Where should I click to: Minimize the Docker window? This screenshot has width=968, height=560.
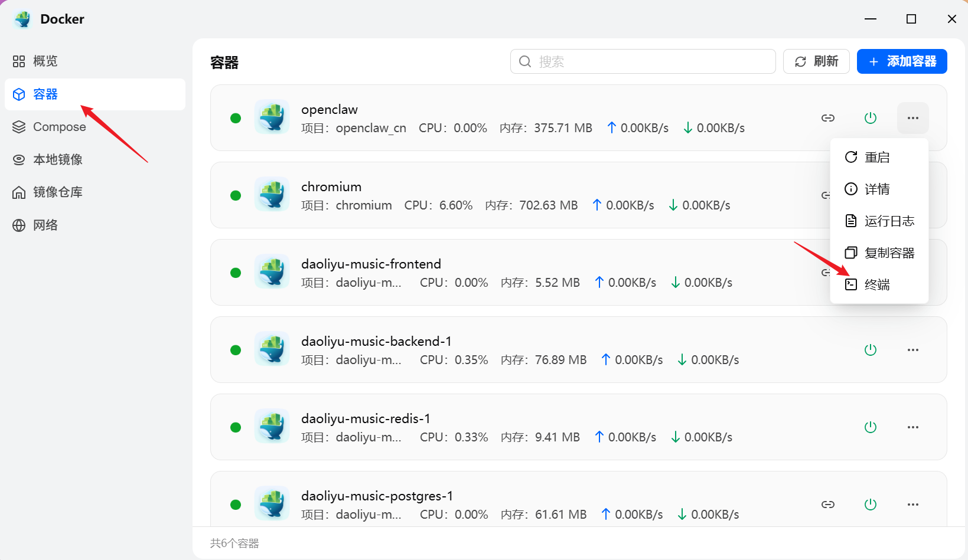click(x=871, y=19)
